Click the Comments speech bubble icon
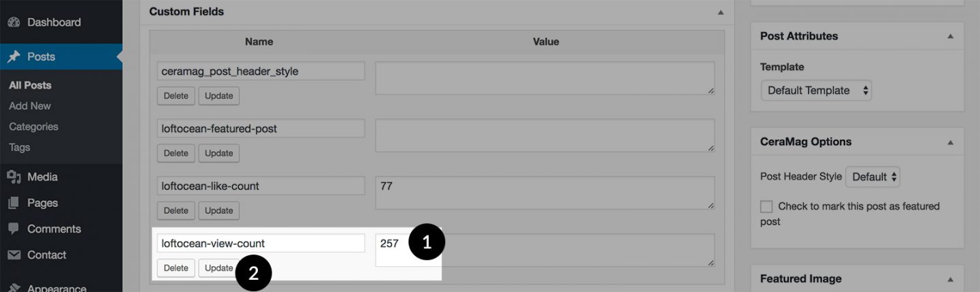 coord(14,229)
